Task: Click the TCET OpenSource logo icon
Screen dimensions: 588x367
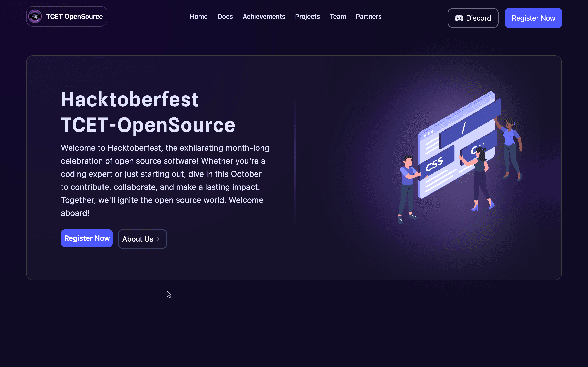Action: click(x=36, y=16)
